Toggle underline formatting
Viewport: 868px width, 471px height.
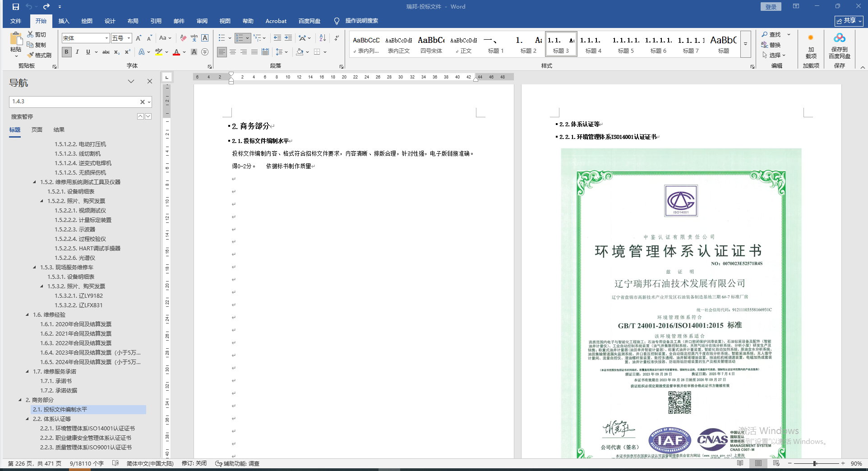tap(88, 52)
